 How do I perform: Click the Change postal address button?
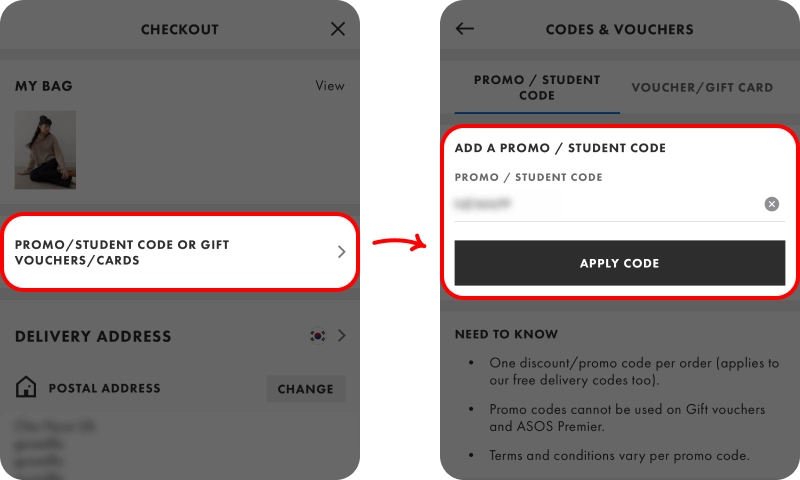click(305, 389)
